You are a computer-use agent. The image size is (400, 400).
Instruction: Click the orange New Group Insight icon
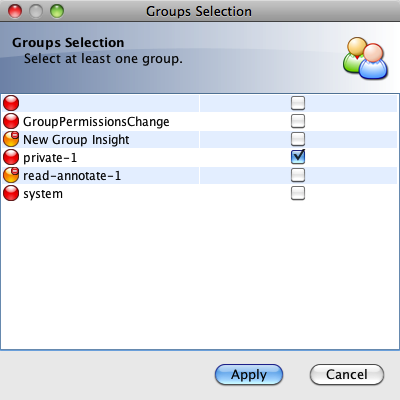(11, 139)
